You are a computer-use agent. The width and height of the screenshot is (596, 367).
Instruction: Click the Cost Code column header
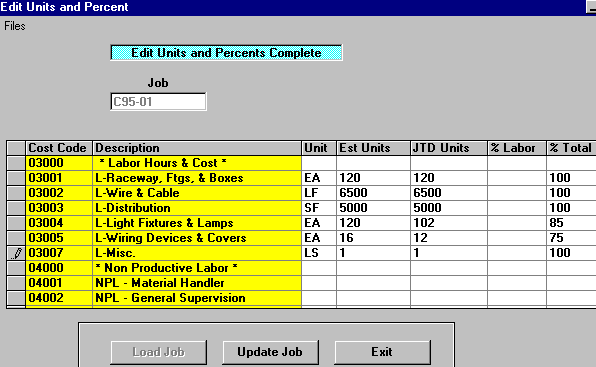pyautogui.click(x=59, y=148)
